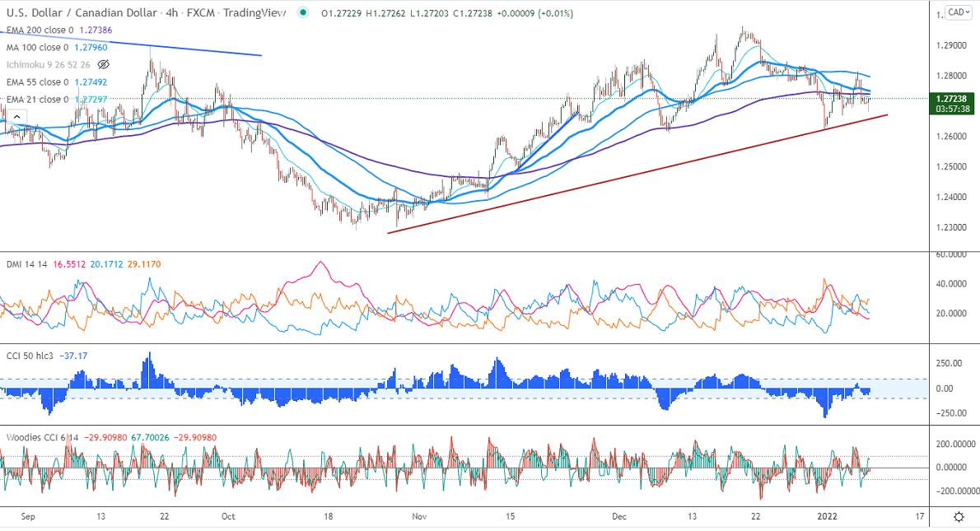Click the 200.00000 label on Woodies CCI scale
This screenshot has height=531, width=980.
[x=955, y=445]
